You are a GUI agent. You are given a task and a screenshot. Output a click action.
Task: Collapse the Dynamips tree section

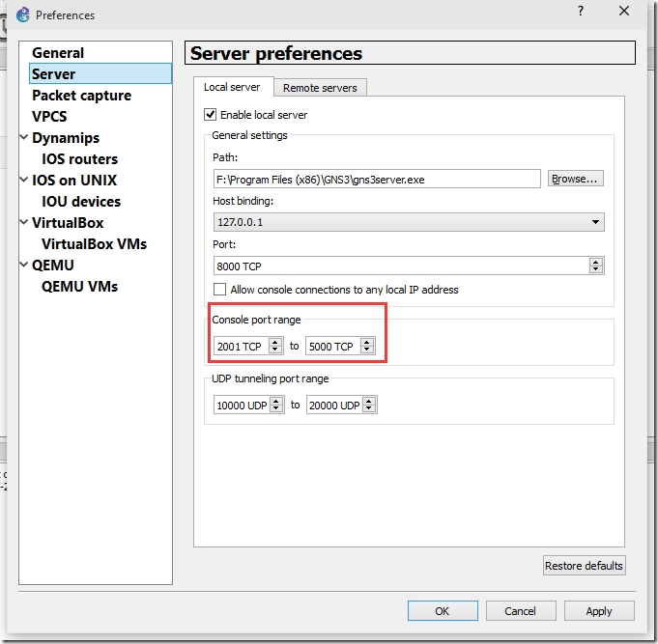[24, 137]
